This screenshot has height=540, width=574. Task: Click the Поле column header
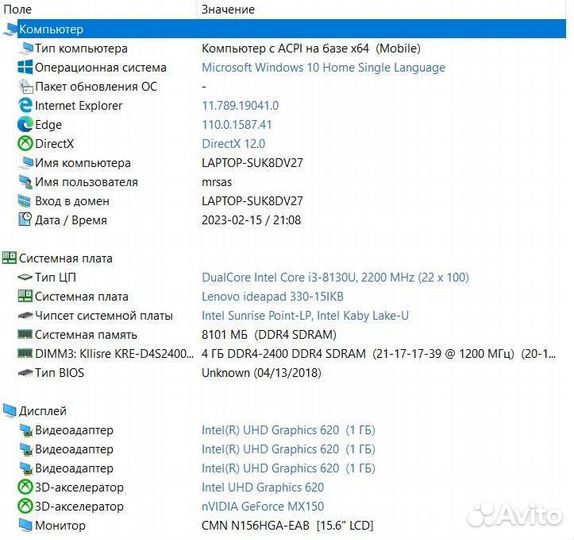point(18,9)
